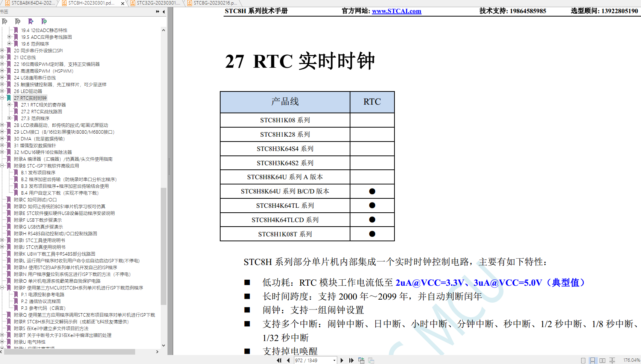Collapse bookmark 27 RTC实时时钟

click(2, 98)
